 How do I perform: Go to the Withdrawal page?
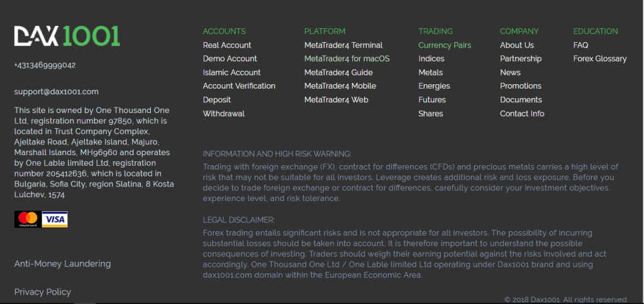pos(224,114)
